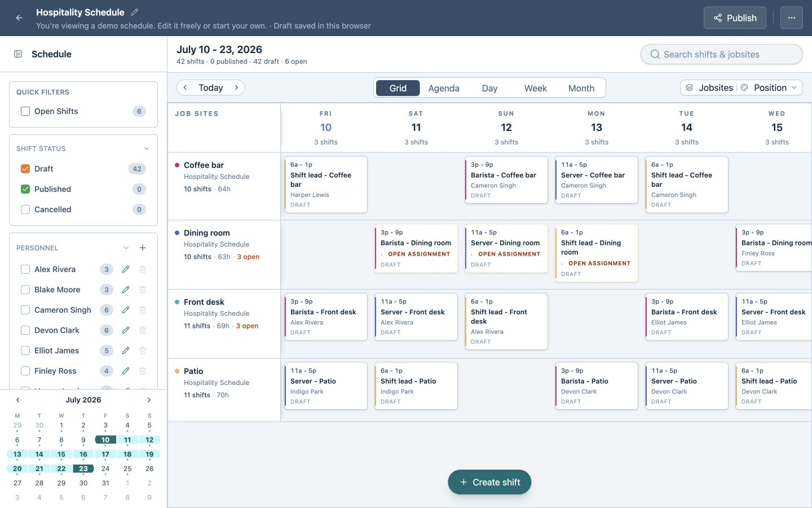The image size is (812, 508).
Task: Open the Saturday Barista Dining room open assignment
Action: [416, 248]
